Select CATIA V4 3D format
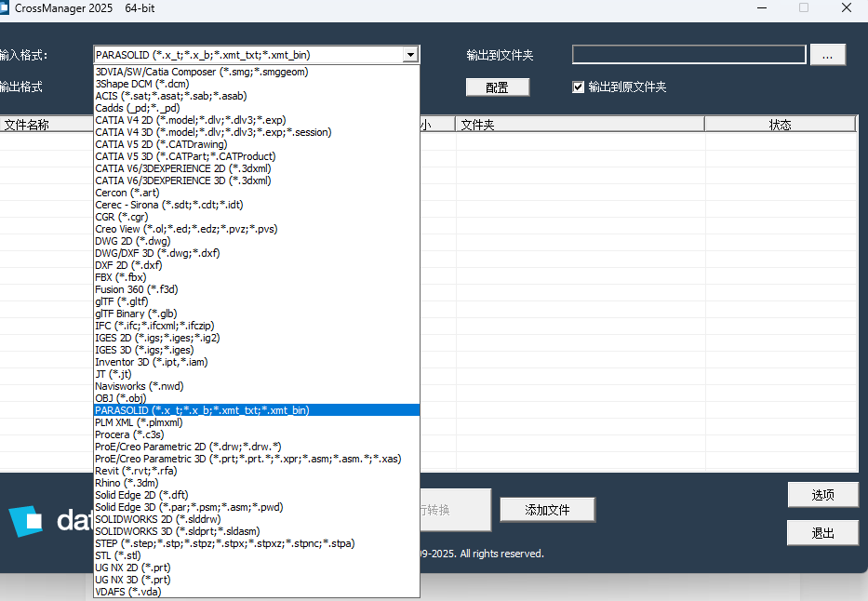Image resolution: width=868 pixels, height=601 pixels. pos(257,132)
